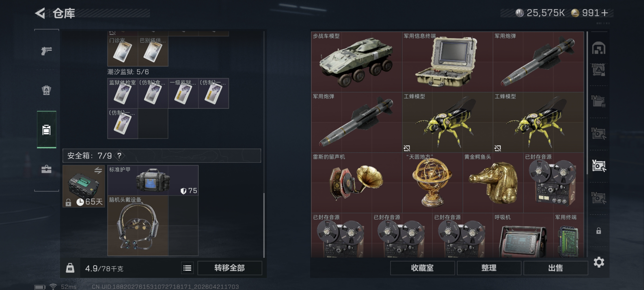The width and height of the screenshot is (644, 290).
Task: Go back using the arrow beside 仓库
Action: (x=41, y=13)
